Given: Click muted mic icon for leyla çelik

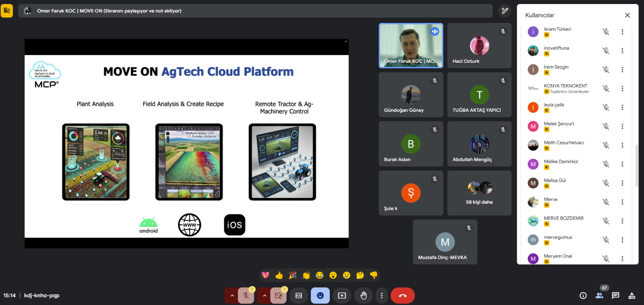Looking at the screenshot, I should (606, 107).
